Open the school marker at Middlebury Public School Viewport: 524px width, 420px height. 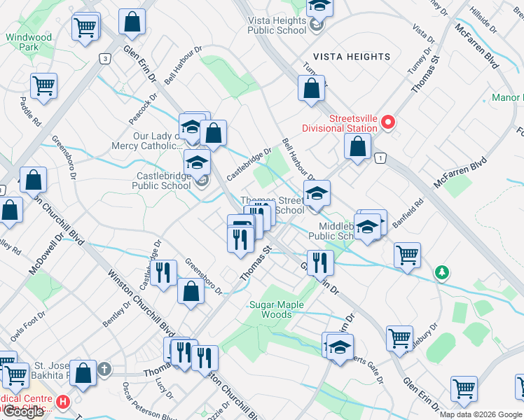pyautogui.click(x=367, y=227)
